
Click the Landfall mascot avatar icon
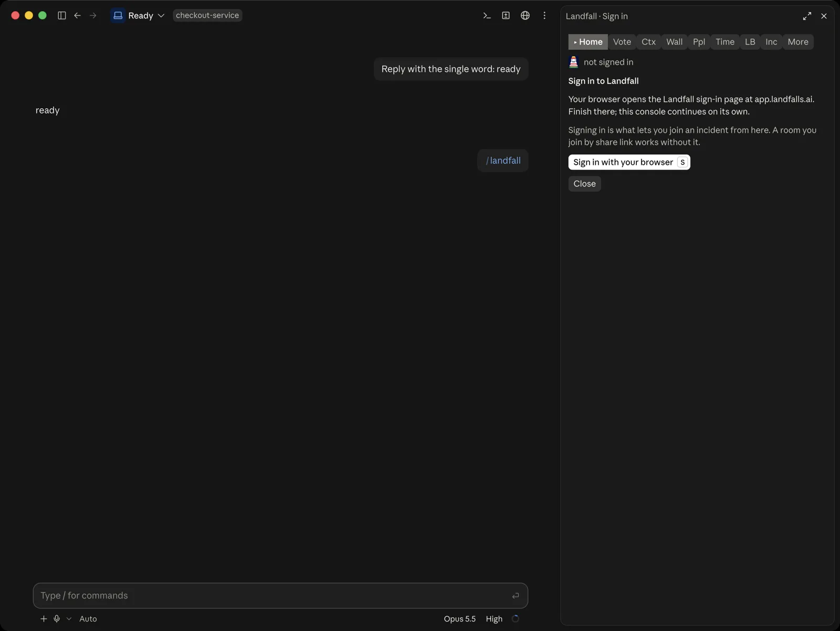[x=574, y=62]
